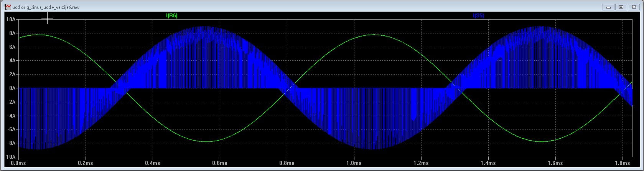
Task: Select the I(S5) blue trace label
Action: 478,16
